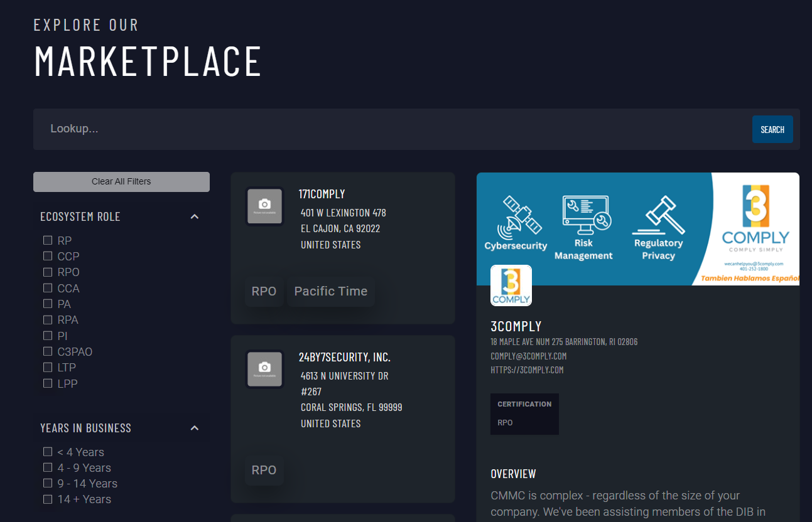812x522 pixels.
Task: Click the RPO tag on 24By7Security card
Action: click(x=264, y=470)
